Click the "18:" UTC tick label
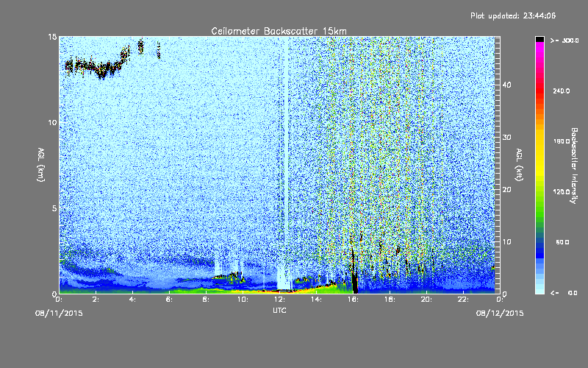Screen dimensions: 588x368 point(390,300)
